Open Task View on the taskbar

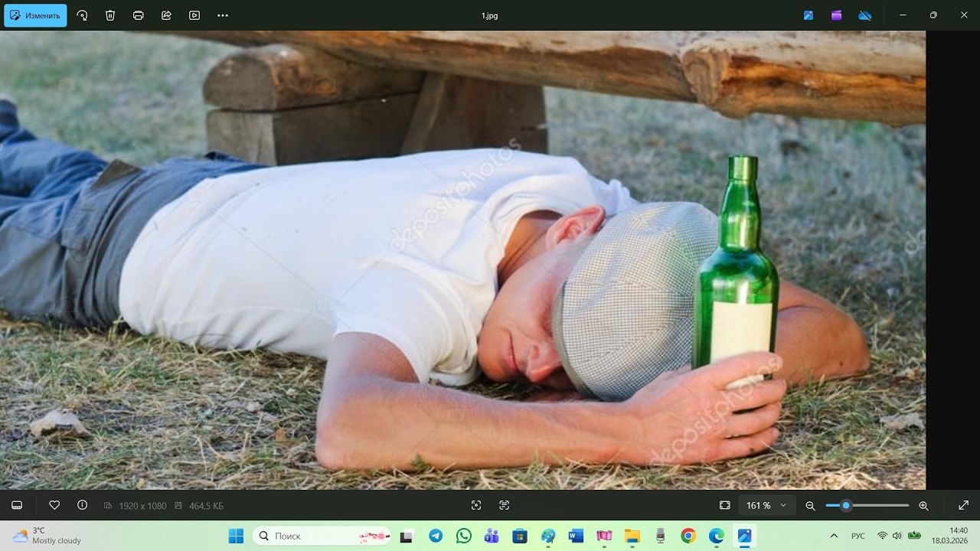coord(407,536)
